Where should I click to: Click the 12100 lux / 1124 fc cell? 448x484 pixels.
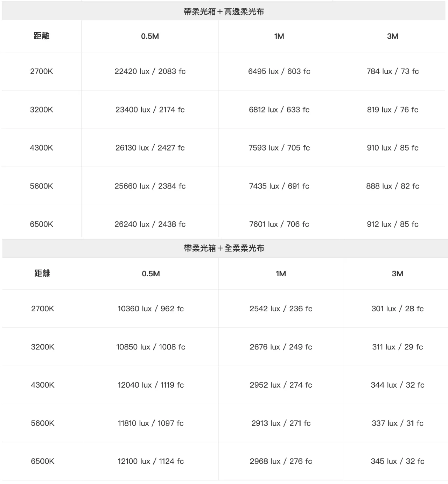pyautogui.click(x=150, y=461)
